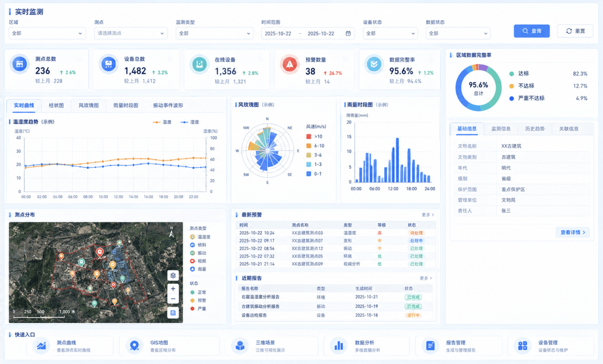Zoom in on map with plus button
The width and height of the screenshot is (603, 364).
click(x=173, y=289)
